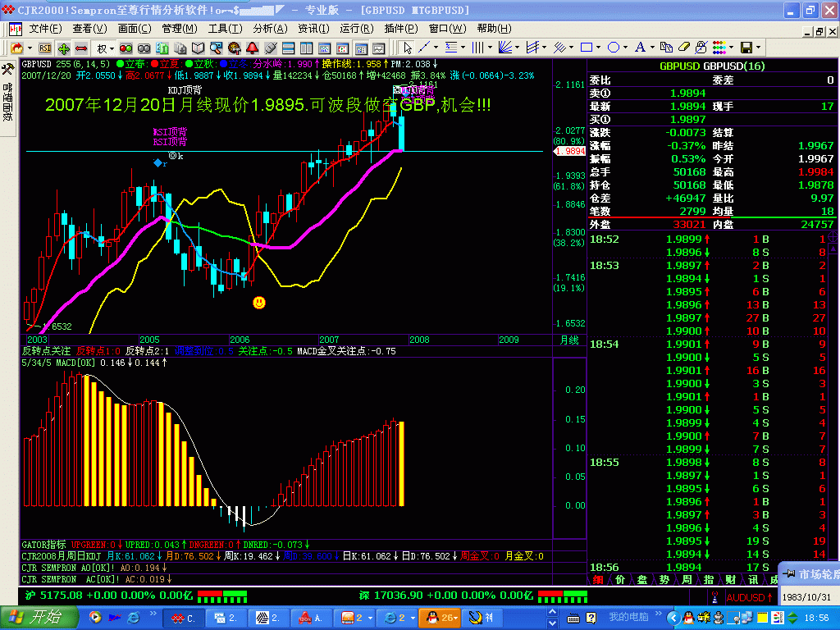Unpin the 市场轮廓 panel pushpin
Screen dimensions: 840x630
point(787,573)
